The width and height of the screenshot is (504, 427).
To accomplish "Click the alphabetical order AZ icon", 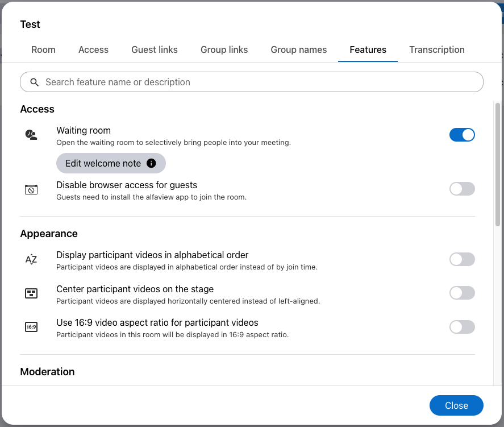I will [x=31, y=259].
